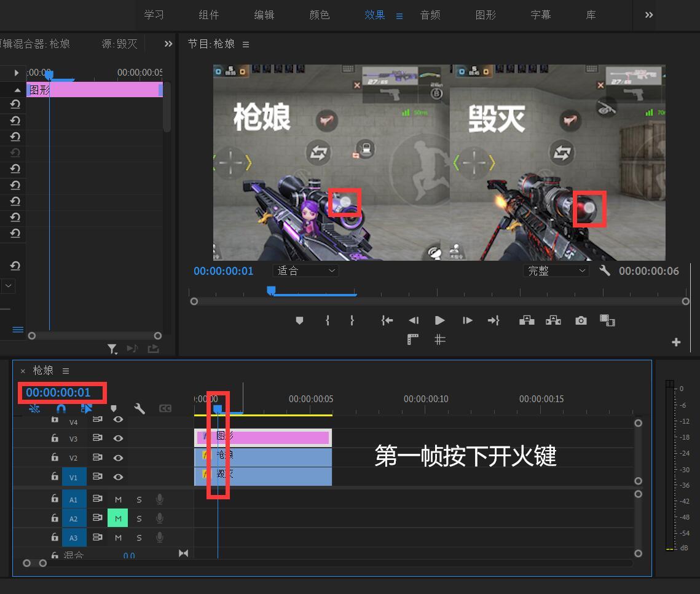The width and height of the screenshot is (700, 594).
Task: Open the effect controls filter funnel
Action: point(112,349)
